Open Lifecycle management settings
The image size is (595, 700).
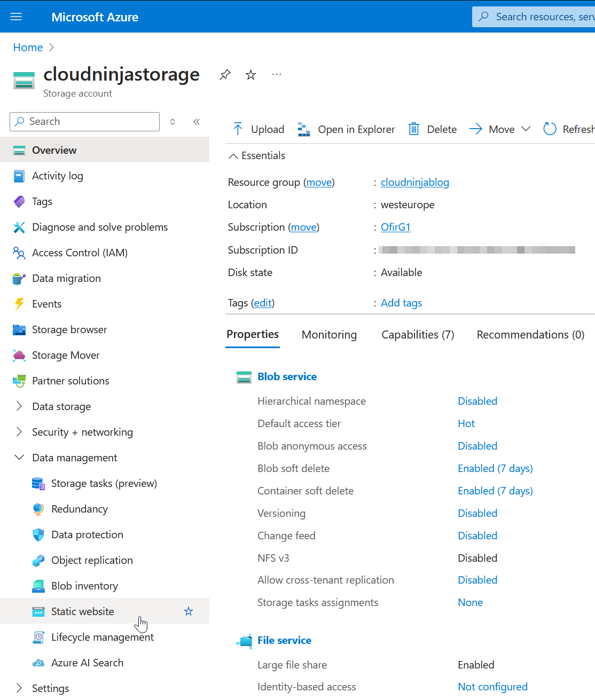click(102, 637)
